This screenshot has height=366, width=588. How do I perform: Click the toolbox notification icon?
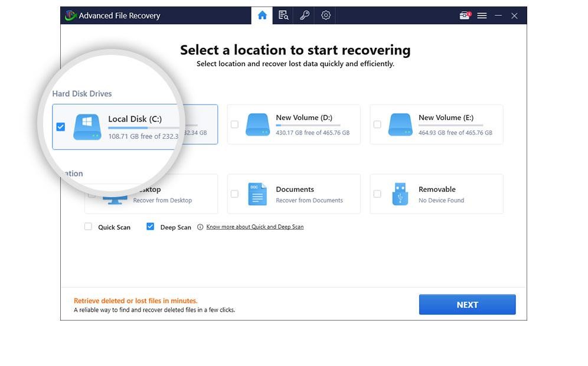[465, 15]
